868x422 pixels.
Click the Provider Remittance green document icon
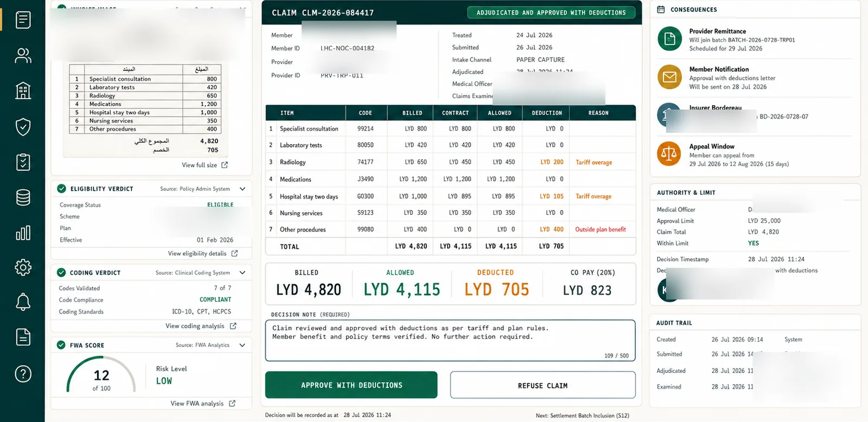click(669, 39)
